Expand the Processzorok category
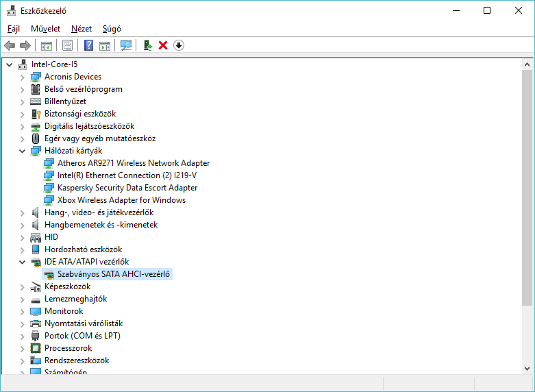Screen dimensions: 535x392 click(22, 349)
